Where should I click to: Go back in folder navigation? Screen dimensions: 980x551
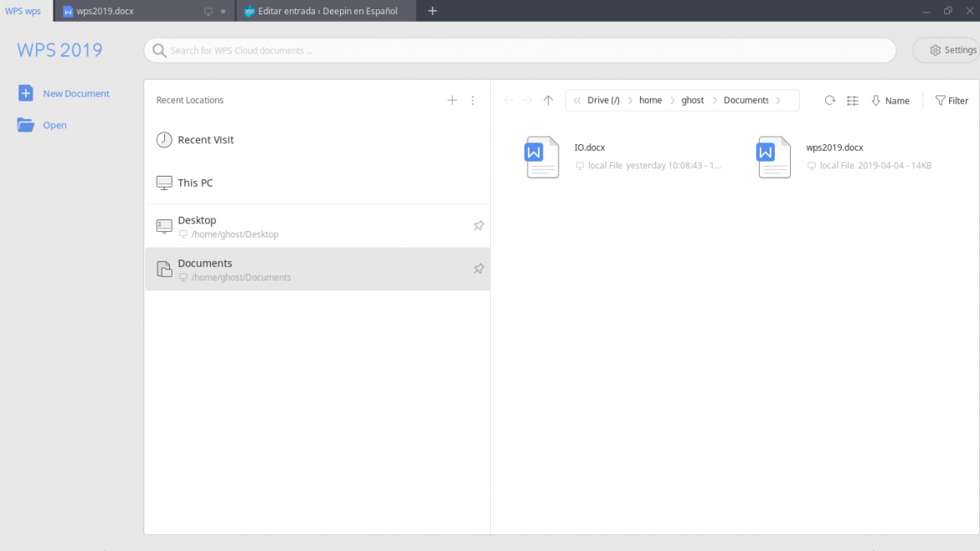508,100
